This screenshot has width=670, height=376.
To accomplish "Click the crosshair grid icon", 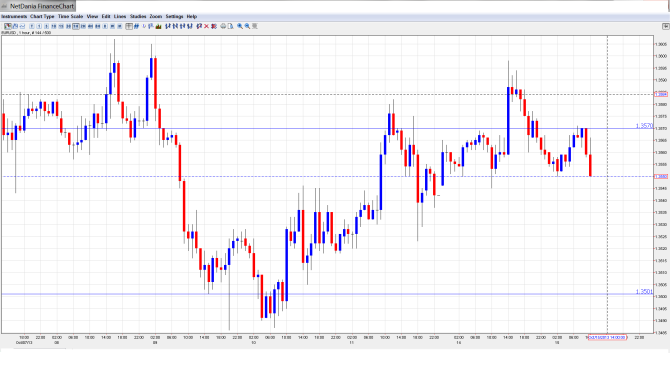I will (x=129, y=26).
